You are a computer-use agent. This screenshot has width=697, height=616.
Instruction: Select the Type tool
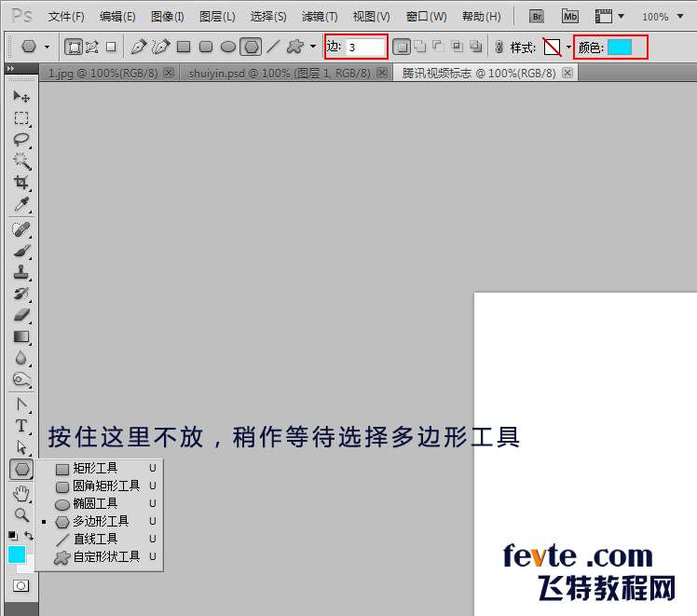(x=20, y=426)
